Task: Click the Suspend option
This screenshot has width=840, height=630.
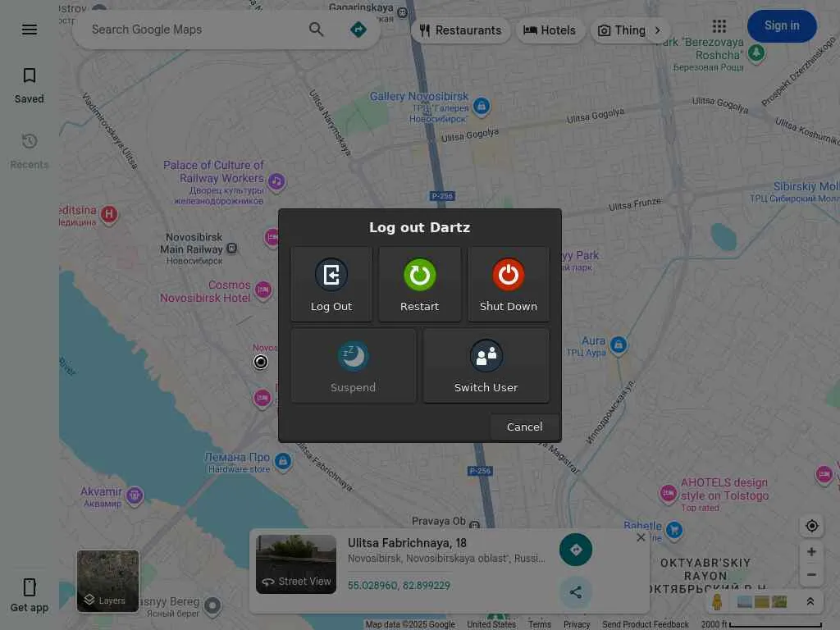Action: (x=353, y=366)
